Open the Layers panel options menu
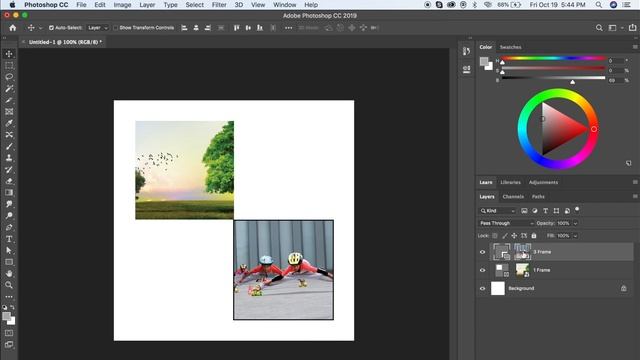Image resolution: width=640 pixels, height=360 pixels. tap(635, 196)
